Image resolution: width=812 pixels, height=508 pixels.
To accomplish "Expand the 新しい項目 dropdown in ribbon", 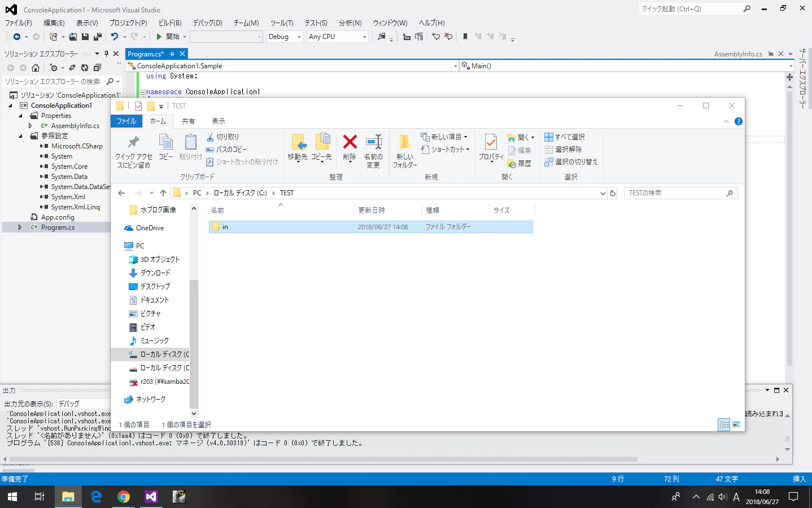I will click(444, 137).
